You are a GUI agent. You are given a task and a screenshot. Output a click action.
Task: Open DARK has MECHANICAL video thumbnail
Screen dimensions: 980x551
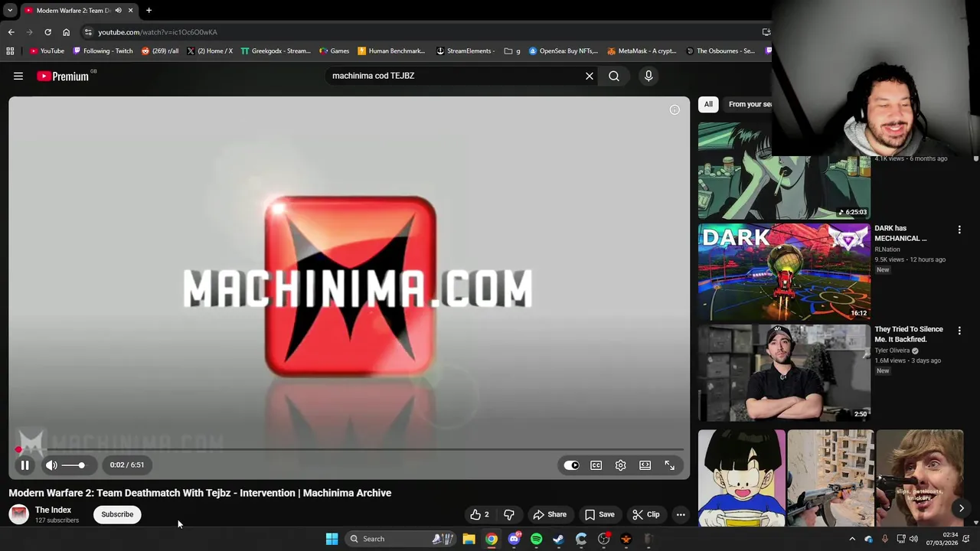[x=784, y=272]
